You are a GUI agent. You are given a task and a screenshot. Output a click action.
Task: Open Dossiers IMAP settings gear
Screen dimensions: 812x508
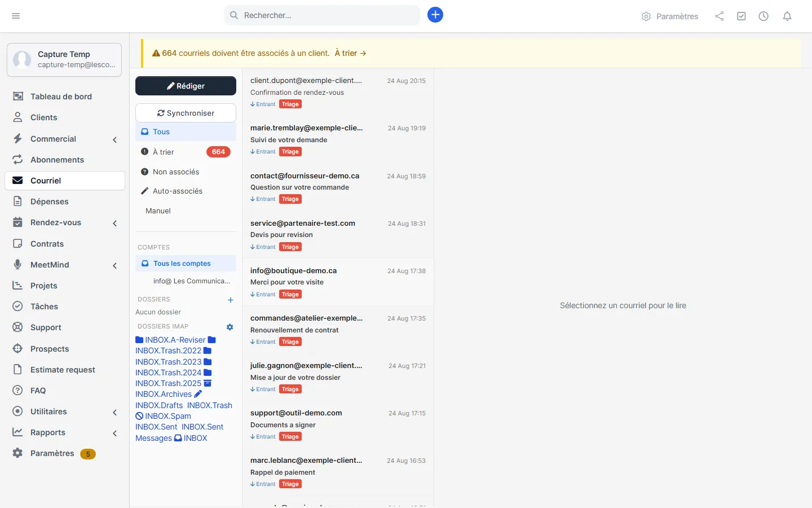(x=230, y=327)
